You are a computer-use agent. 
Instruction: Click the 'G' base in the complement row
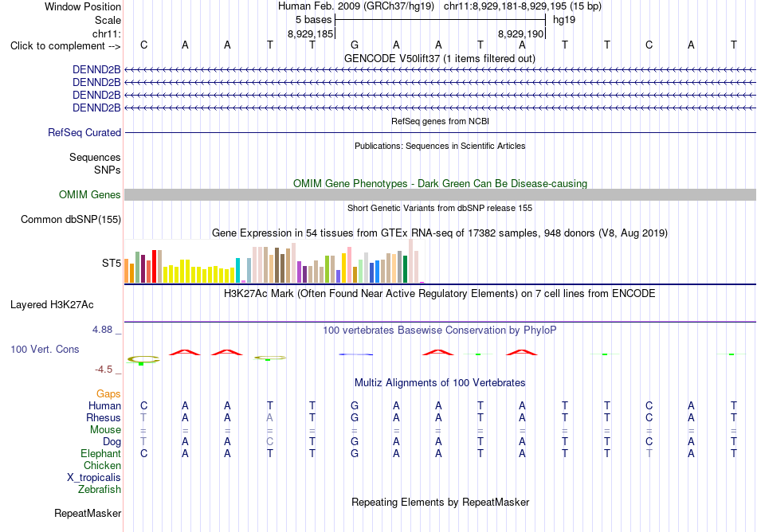[355, 45]
